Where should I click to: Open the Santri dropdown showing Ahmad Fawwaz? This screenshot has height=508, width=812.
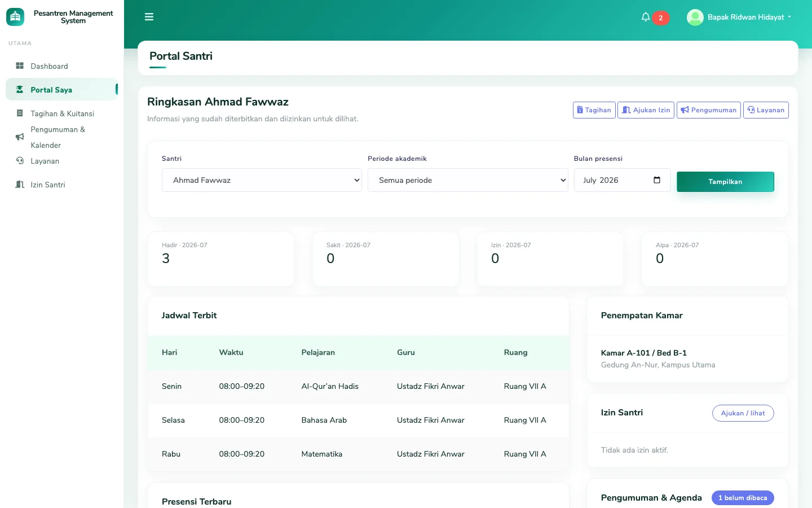pyautogui.click(x=262, y=180)
